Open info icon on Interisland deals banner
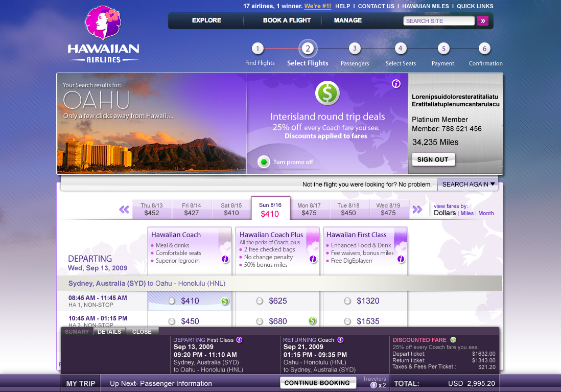The height and width of the screenshot is (392, 561). (396, 84)
